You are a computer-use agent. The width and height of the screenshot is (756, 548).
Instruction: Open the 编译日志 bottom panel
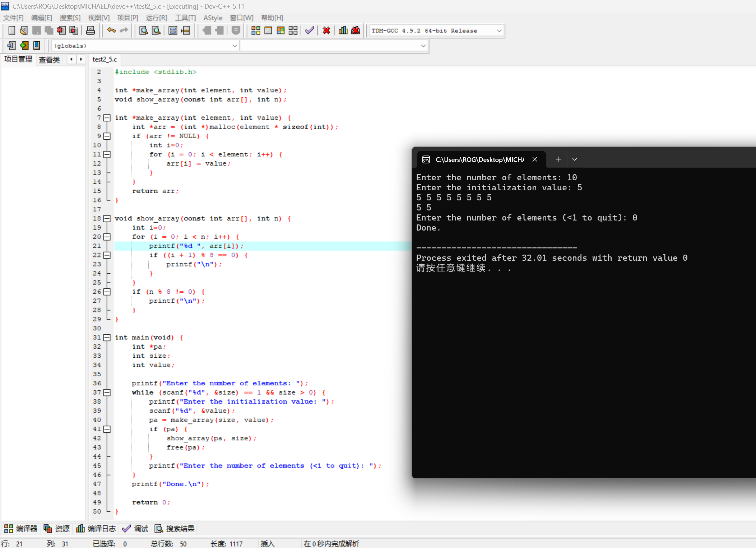coord(96,529)
